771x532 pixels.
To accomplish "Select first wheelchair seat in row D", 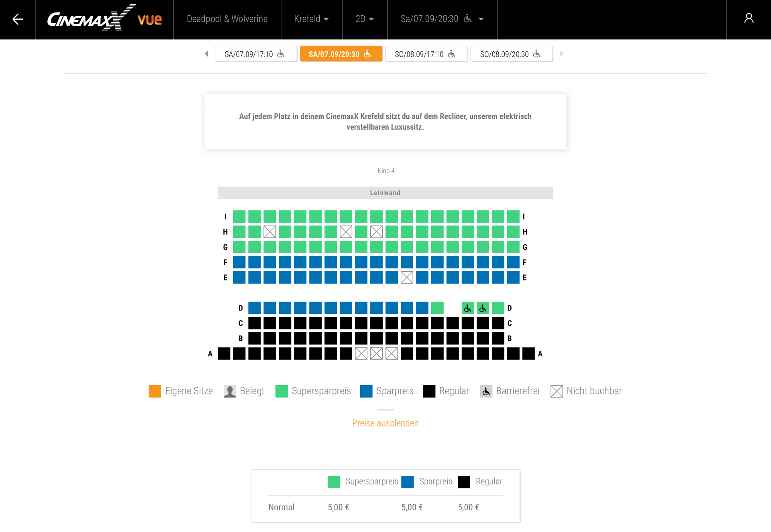I will point(467,308).
